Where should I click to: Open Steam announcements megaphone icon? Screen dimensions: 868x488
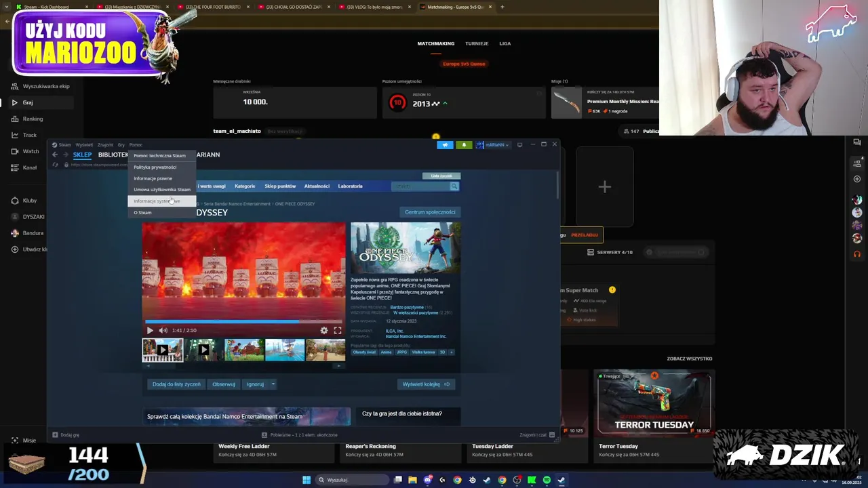446,144
